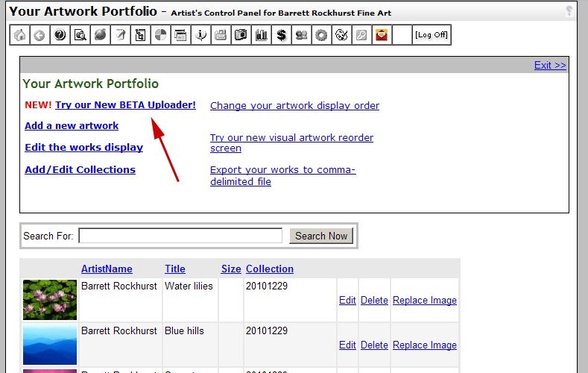
Task: Click the printer toolbar icon
Action: (x=221, y=35)
